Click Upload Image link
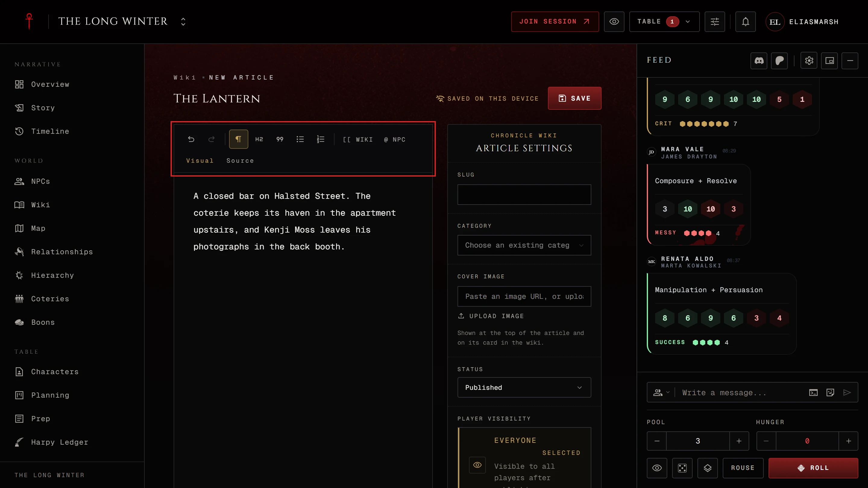 point(491,316)
